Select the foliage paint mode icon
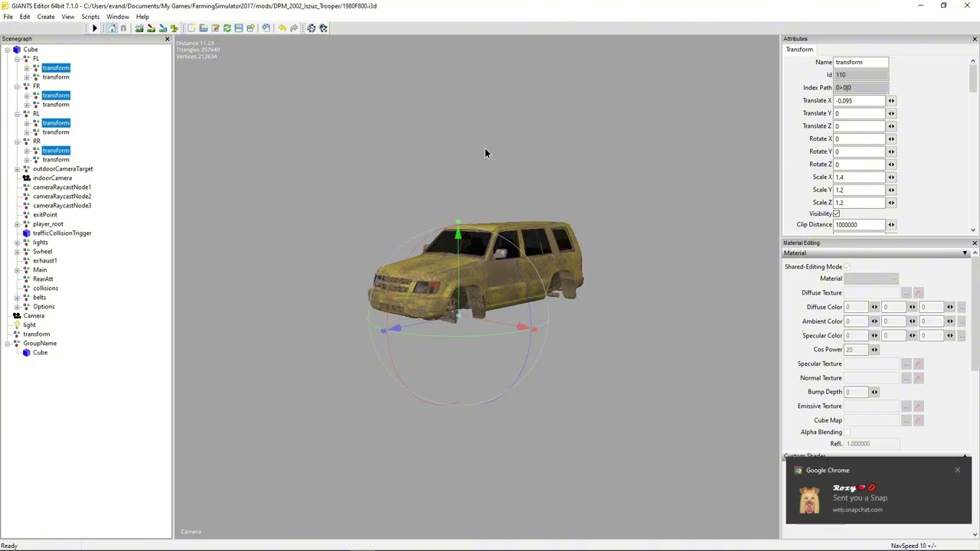Viewport: 980px width, 551px height. click(x=174, y=28)
